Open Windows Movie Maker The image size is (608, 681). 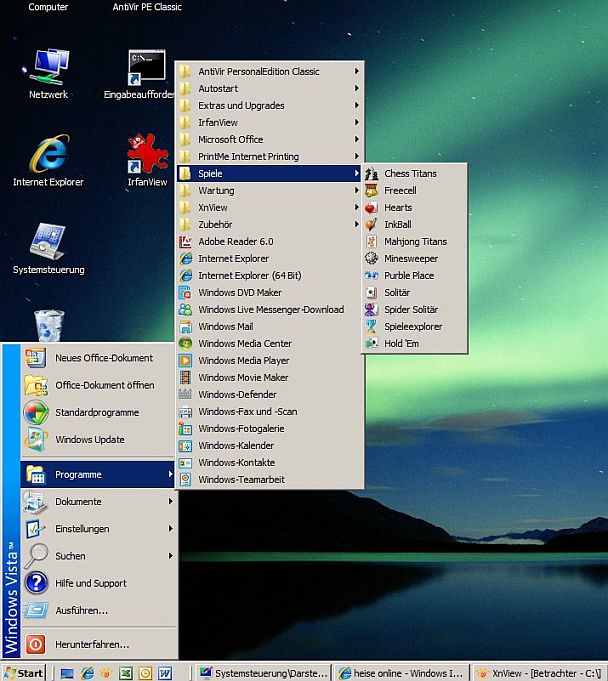[x=269, y=377]
